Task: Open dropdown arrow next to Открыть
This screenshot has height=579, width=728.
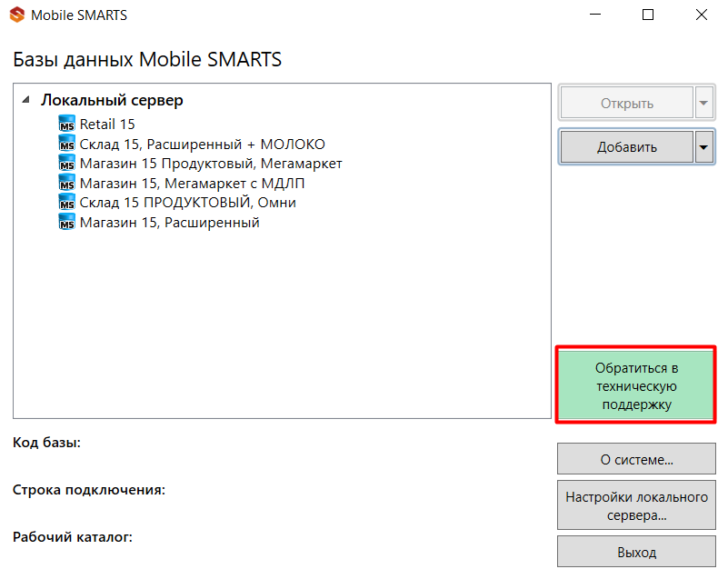Action: (x=703, y=103)
